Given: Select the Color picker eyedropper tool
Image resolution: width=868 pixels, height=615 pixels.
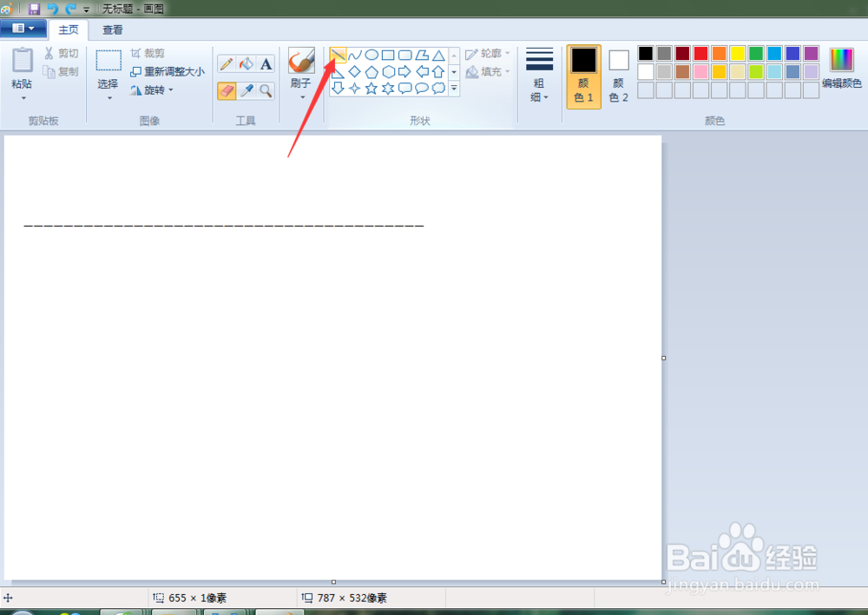Looking at the screenshot, I should tap(247, 91).
